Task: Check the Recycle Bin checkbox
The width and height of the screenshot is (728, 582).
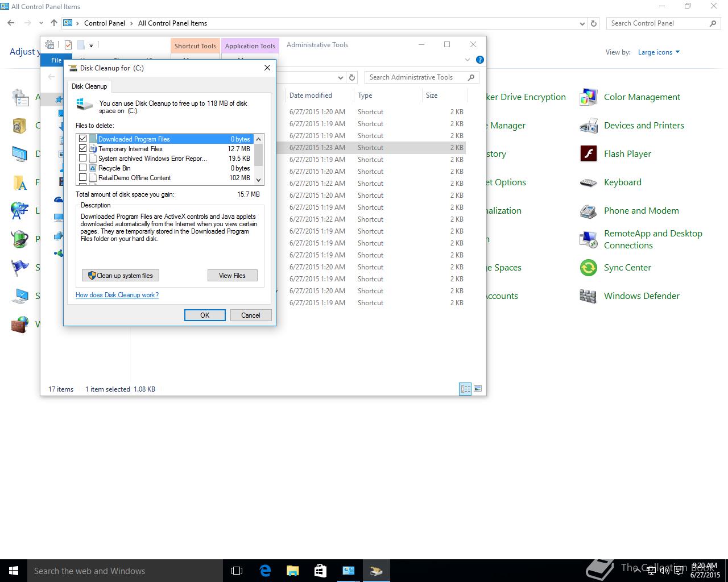Action: [x=83, y=168]
